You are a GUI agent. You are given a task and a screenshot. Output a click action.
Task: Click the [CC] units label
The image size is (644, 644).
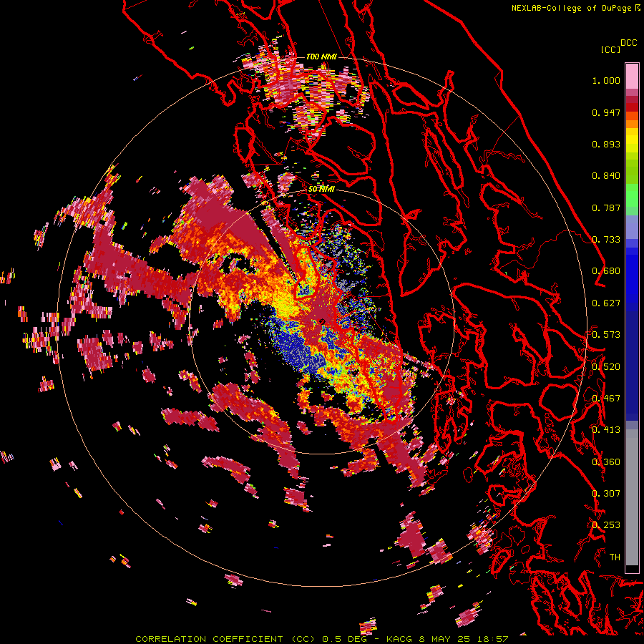click(x=610, y=49)
